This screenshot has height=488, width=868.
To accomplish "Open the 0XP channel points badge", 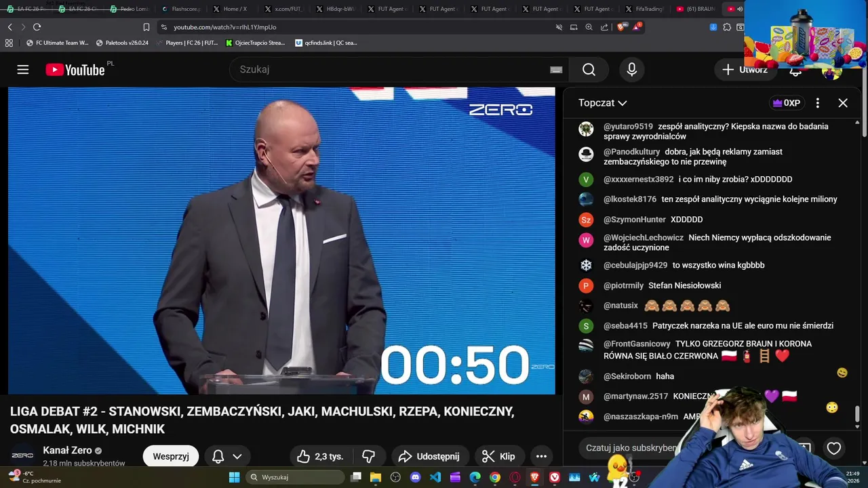I will pyautogui.click(x=787, y=103).
